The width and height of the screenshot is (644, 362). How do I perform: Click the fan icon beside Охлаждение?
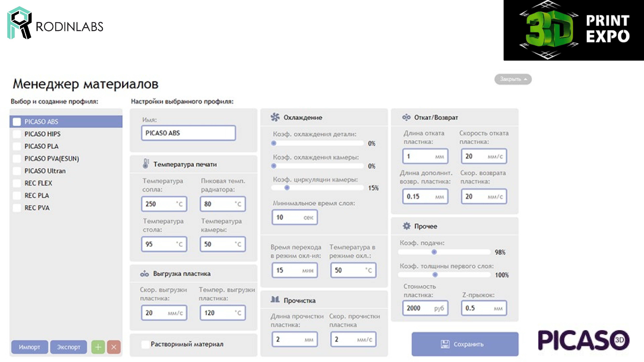275,117
